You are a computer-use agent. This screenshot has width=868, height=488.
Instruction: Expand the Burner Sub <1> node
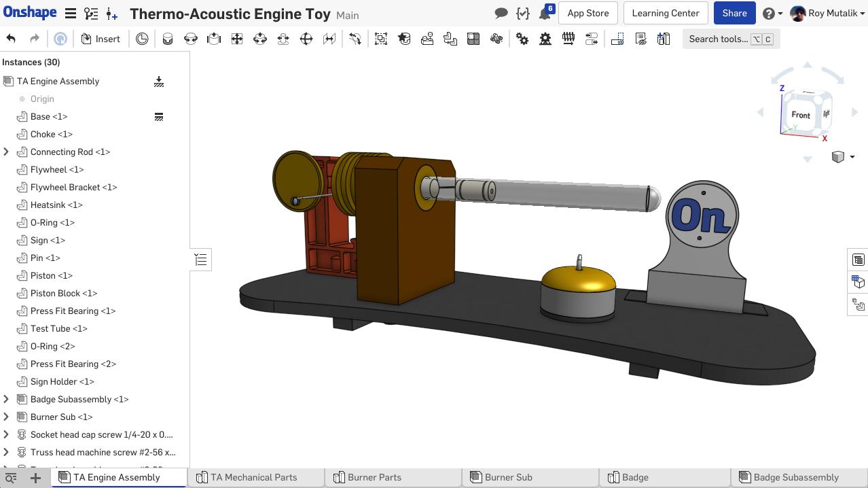click(6, 417)
